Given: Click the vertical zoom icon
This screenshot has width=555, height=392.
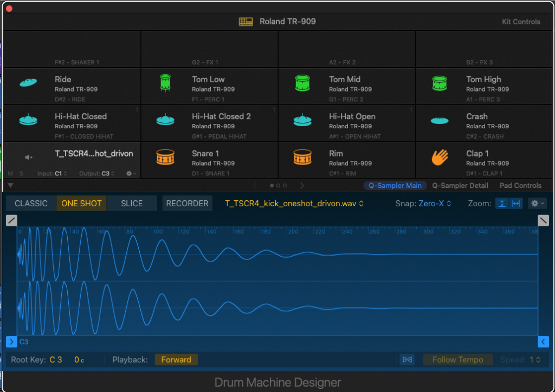Looking at the screenshot, I should 502,203.
